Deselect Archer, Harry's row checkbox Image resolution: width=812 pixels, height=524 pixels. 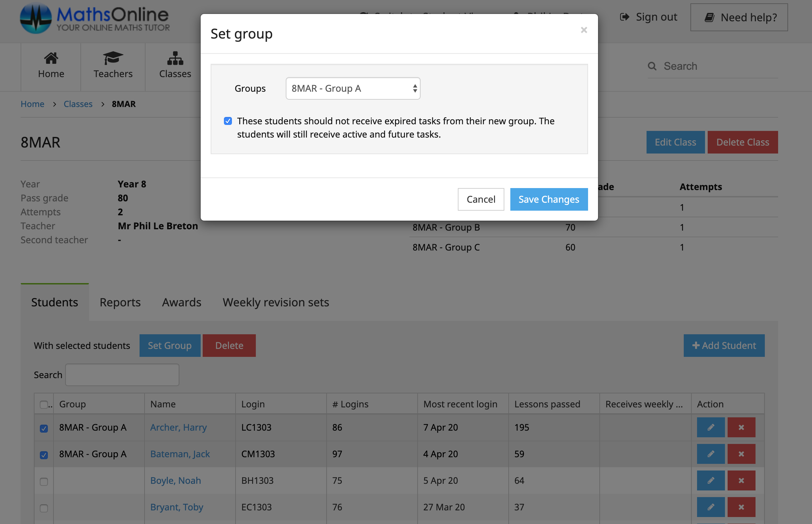(44, 428)
